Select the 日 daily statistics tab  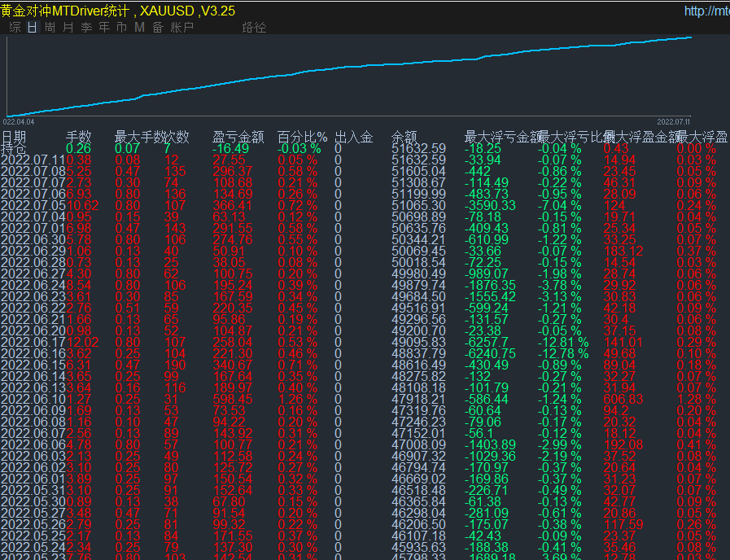32,28
